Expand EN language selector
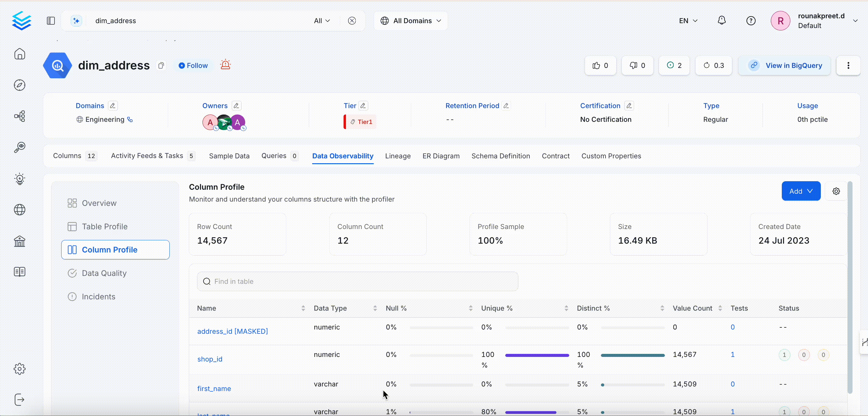 (688, 20)
